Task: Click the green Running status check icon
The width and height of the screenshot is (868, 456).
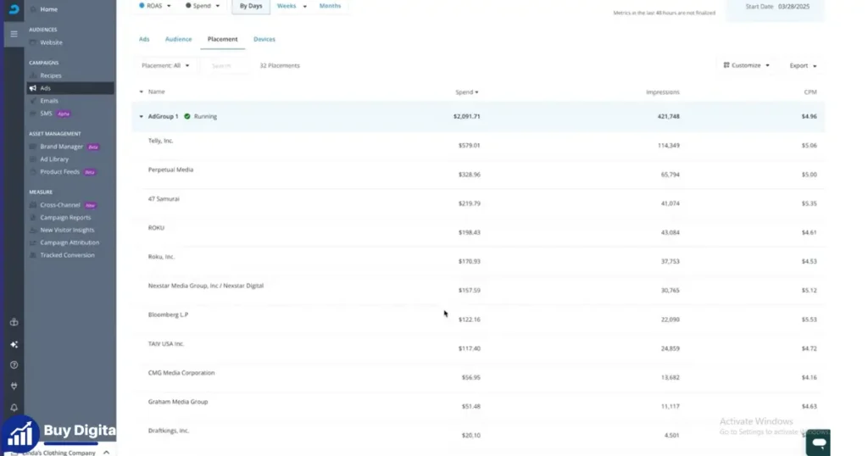Action: [187, 116]
